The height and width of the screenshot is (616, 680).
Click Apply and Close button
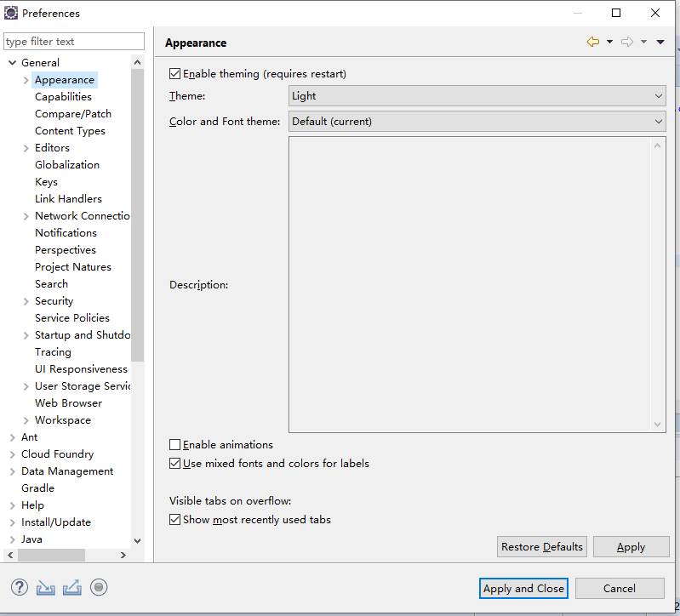[523, 588]
